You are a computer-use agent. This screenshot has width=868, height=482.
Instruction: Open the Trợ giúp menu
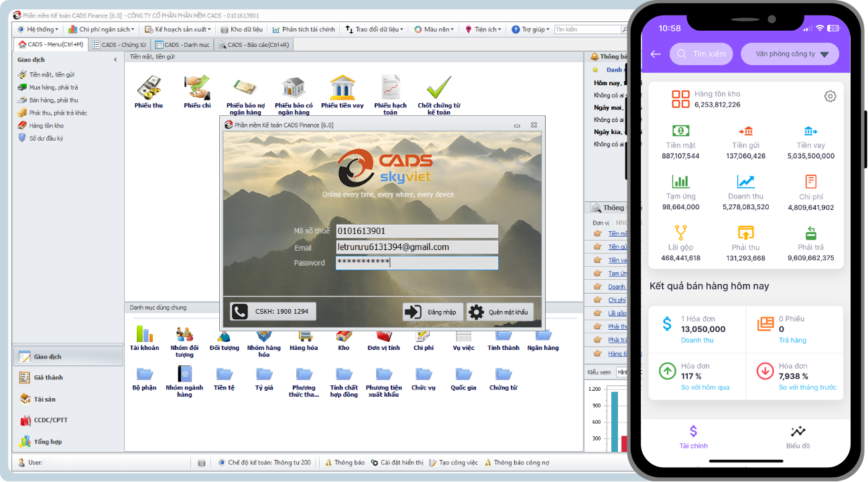(530, 29)
